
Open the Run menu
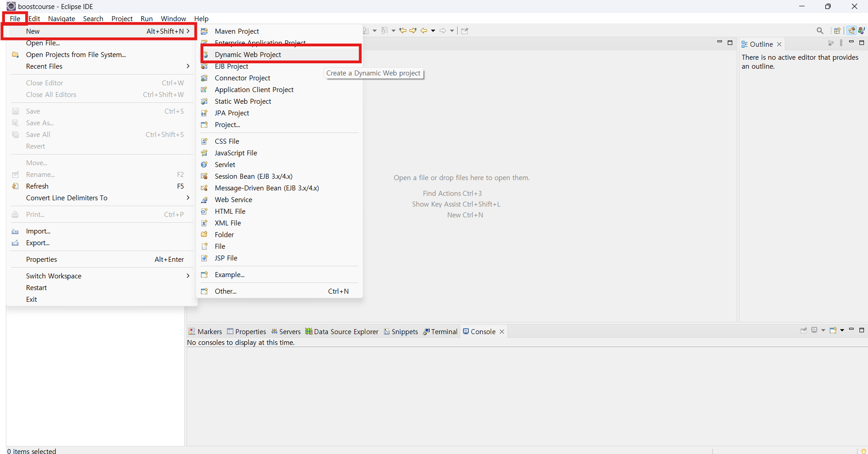click(x=147, y=18)
